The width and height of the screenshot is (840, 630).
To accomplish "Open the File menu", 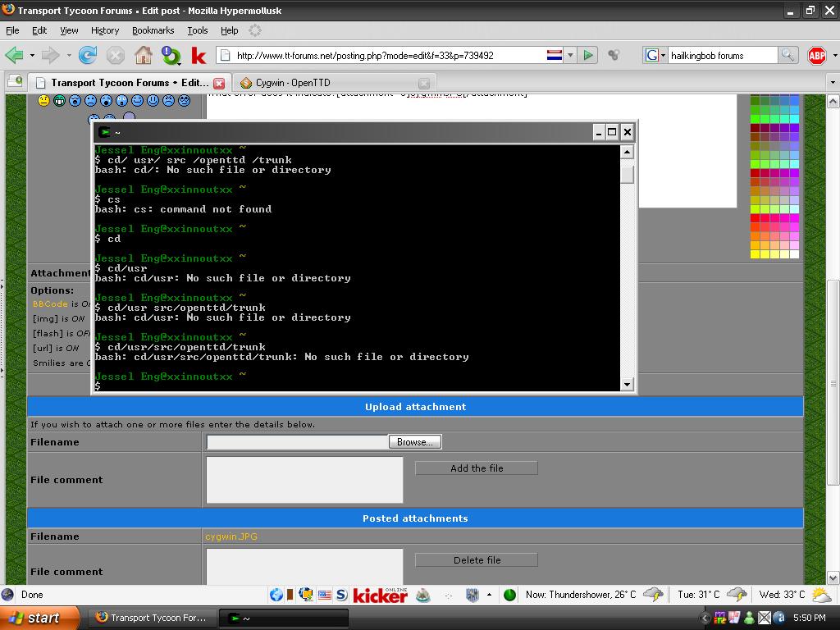I will coord(12,30).
